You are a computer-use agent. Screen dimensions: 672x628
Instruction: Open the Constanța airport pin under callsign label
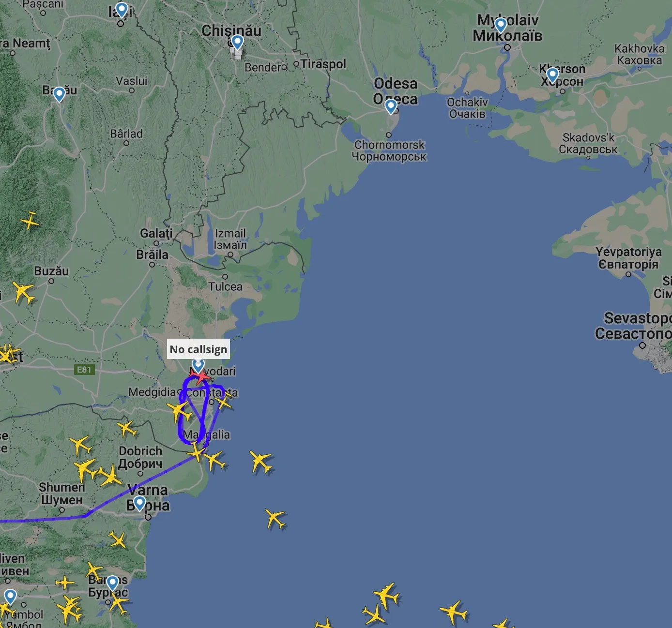coord(198,364)
